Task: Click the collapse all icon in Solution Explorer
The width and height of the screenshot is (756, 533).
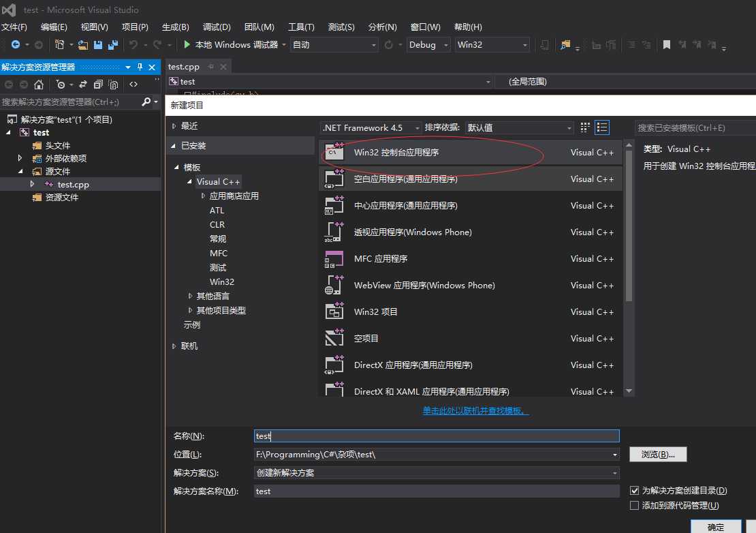Action: pyautogui.click(x=98, y=85)
